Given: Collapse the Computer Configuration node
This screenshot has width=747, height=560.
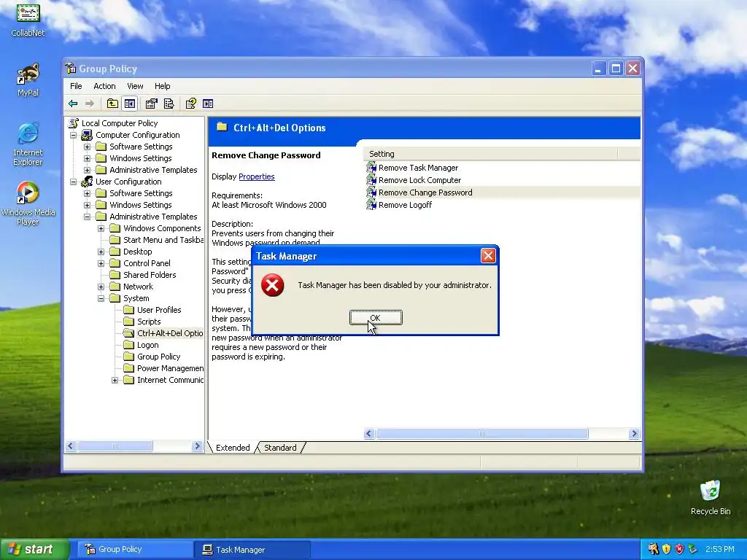Looking at the screenshot, I should [x=74, y=135].
